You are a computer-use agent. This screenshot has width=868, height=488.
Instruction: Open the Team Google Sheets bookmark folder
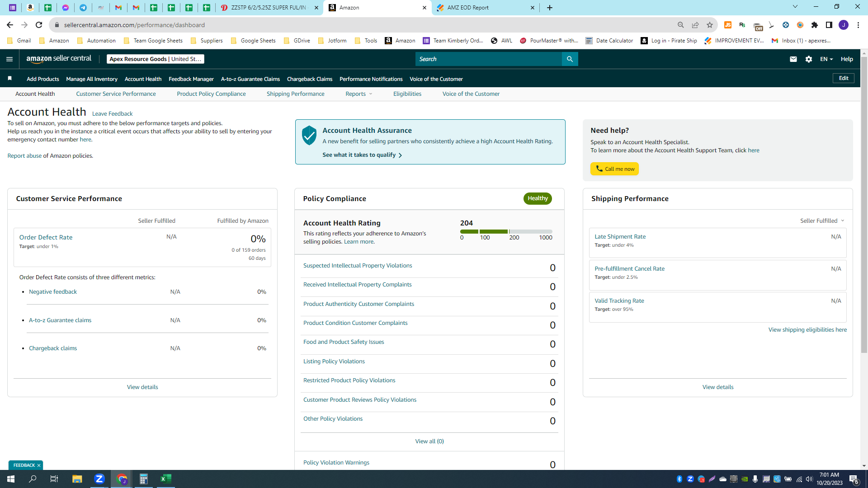[x=153, y=41]
